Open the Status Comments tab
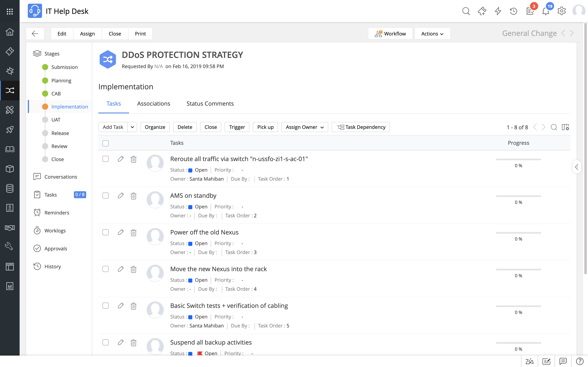The image size is (588, 367). 210,104
